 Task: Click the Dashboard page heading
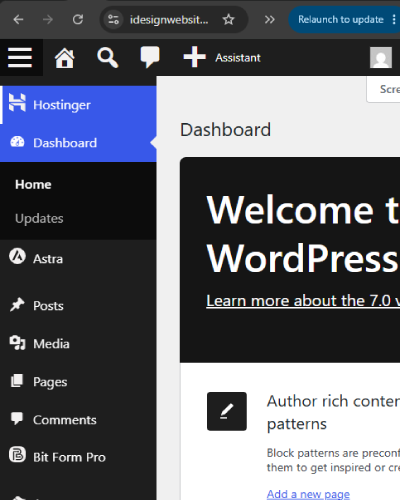(225, 130)
